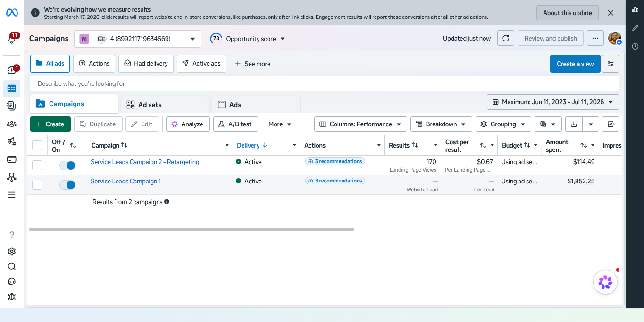This screenshot has height=322, width=644.
Task: Open the view filter settings sliders icon
Action: click(611, 64)
